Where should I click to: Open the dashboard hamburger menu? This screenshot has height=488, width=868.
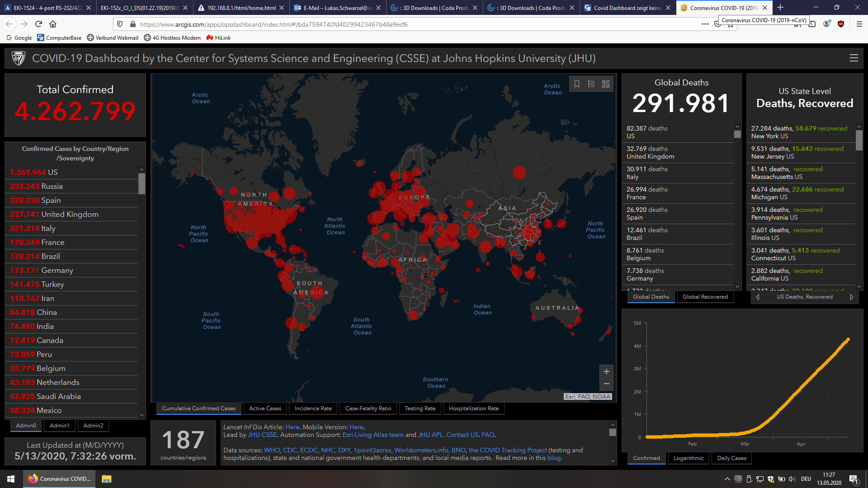click(854, 58)
